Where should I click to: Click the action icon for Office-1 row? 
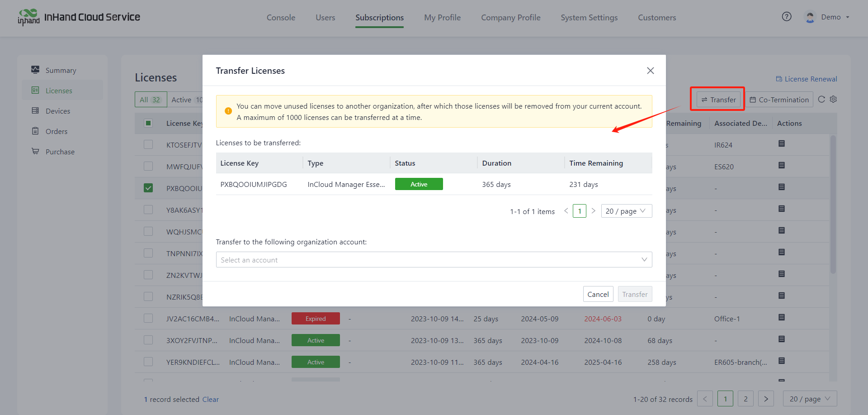point(781,318)
